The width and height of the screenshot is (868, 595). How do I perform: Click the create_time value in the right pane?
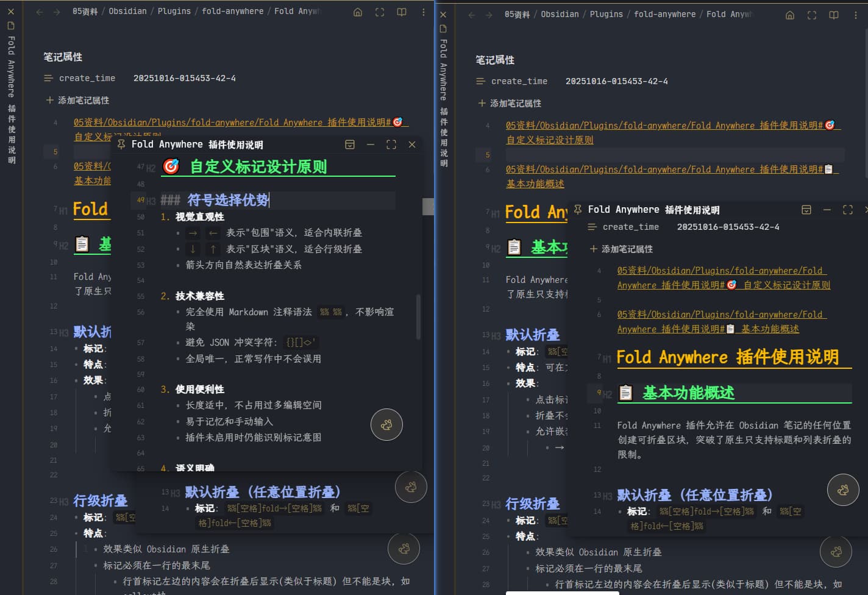(x=616, y=81)
